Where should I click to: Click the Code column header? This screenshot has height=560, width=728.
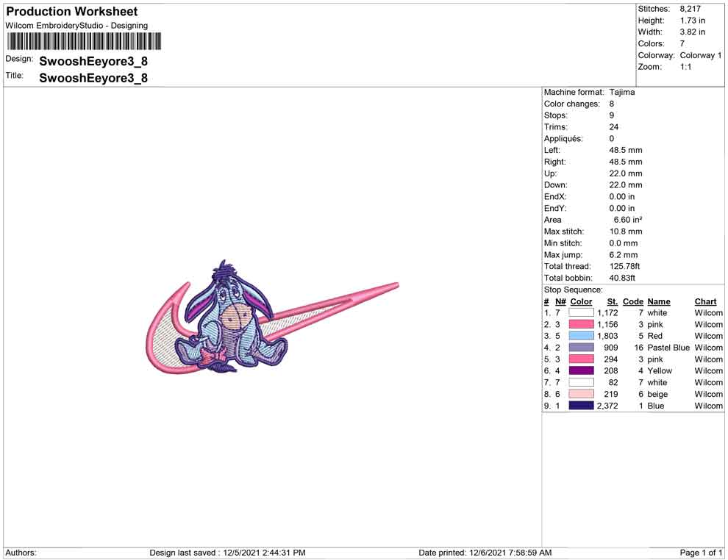tap(633, 301)
